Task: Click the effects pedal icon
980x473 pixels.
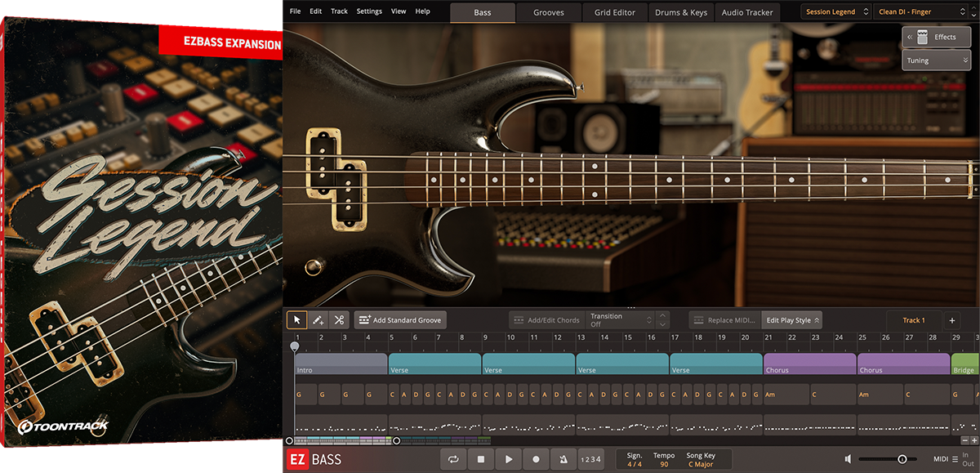Action: 924,37
